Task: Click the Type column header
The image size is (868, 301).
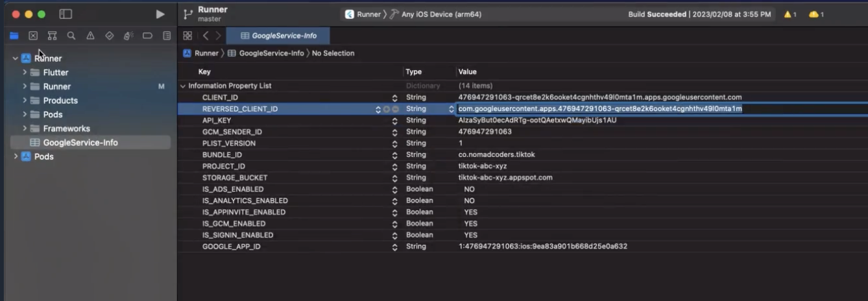Action: (414, 72)
